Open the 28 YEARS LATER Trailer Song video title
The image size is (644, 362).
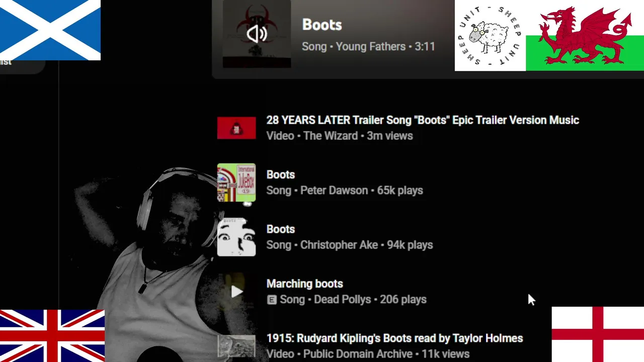pos(423,120)
